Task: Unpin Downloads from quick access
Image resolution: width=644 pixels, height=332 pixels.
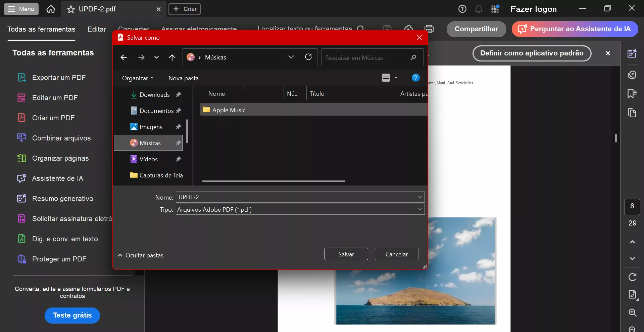Action: point(179,94)
